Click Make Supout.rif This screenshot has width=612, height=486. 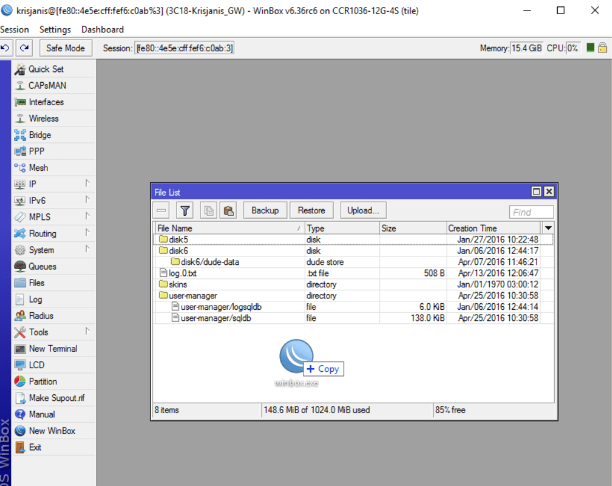[53, 398]
